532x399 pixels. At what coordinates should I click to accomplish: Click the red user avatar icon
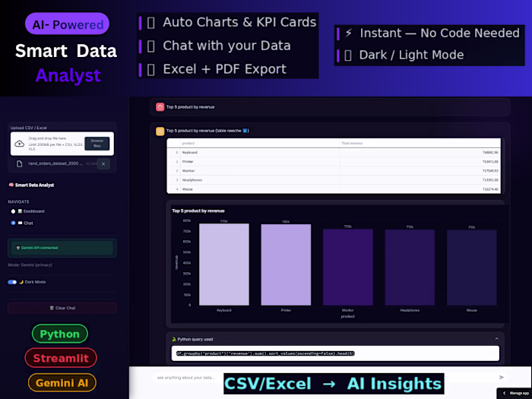pos(160,107)
